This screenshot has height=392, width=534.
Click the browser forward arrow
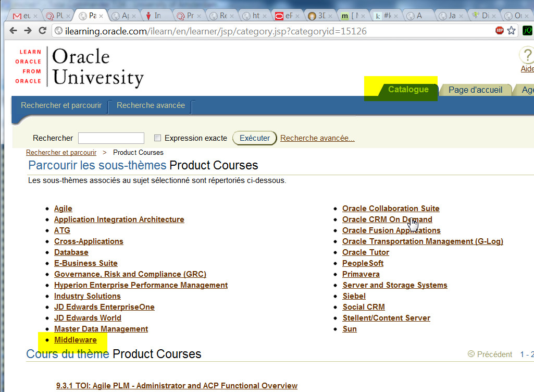[x=28, y=31]
